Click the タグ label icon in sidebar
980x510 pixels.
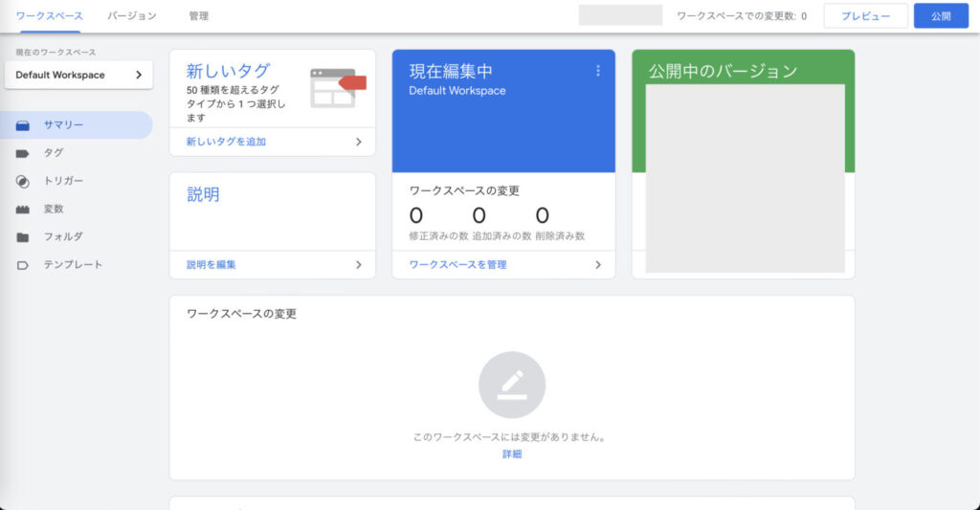click(23, 153)
